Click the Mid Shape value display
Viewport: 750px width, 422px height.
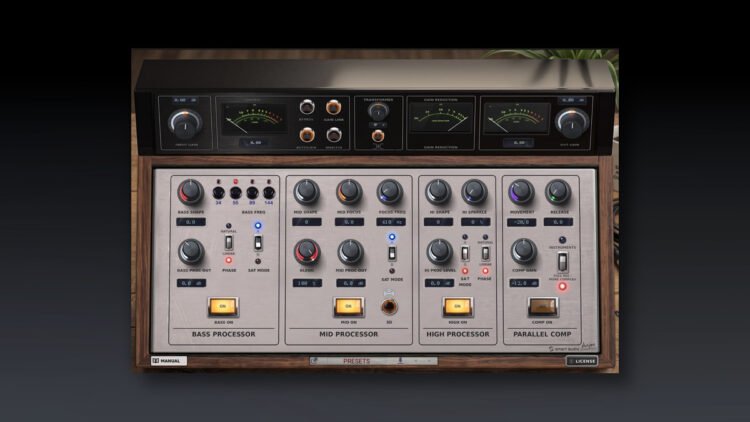click(x=307, y=222)
